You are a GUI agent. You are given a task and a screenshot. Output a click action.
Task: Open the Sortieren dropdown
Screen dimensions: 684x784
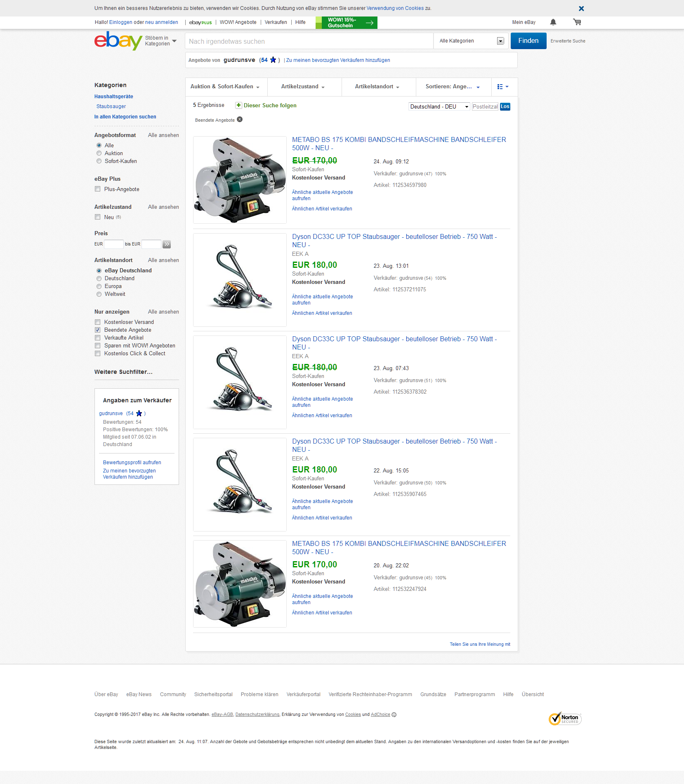[453, 87]
